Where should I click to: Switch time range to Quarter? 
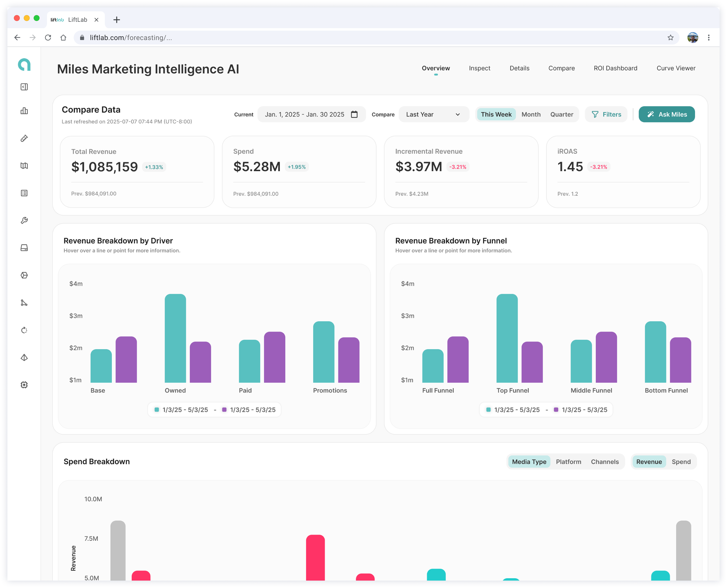click(562, 114)
